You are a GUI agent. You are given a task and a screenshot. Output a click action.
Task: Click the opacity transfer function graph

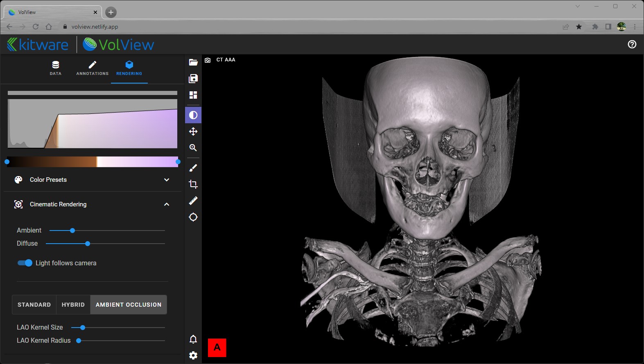(93, 124)
